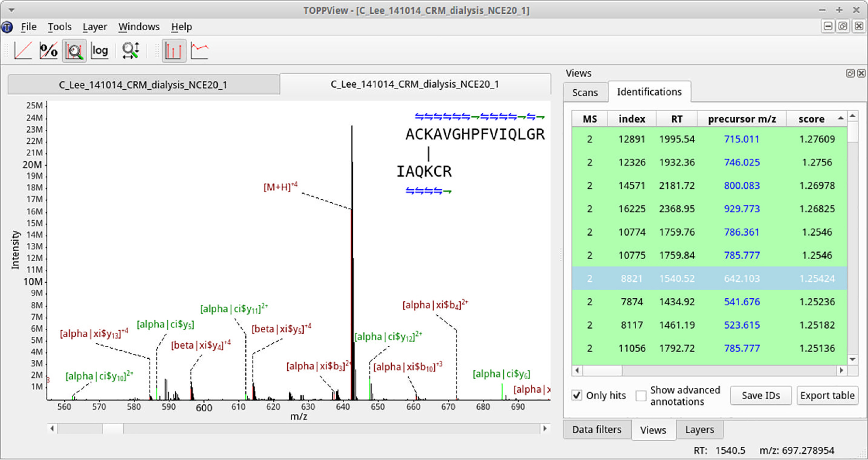Screen dimensions: 868x460
Task: Select row with precursor m/z 746.025
Action: [x=709, y=162]
